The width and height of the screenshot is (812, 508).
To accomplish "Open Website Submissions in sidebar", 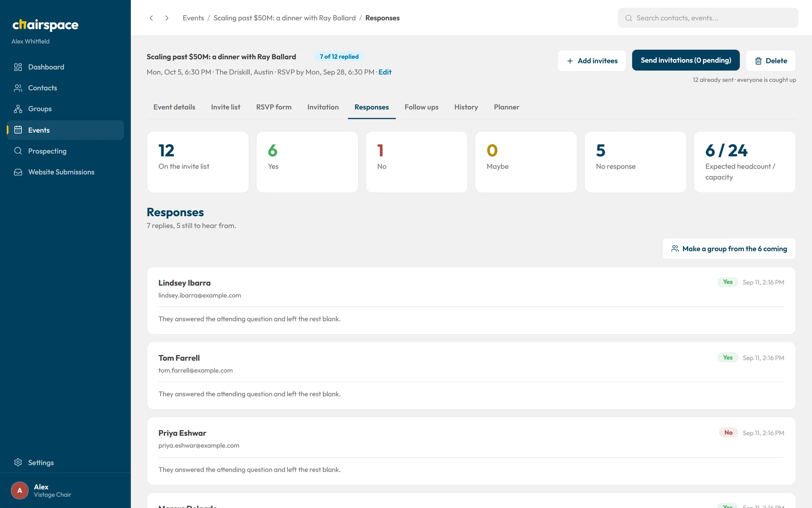I will tap(65, 172).
